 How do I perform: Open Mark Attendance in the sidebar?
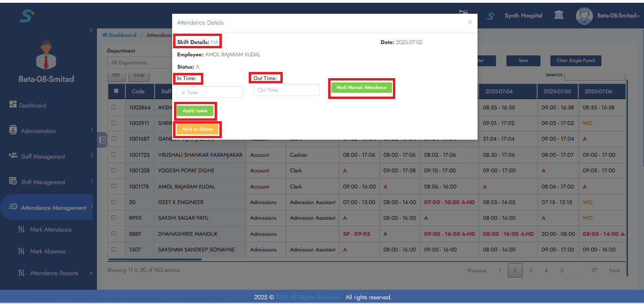tap(51, 230)
